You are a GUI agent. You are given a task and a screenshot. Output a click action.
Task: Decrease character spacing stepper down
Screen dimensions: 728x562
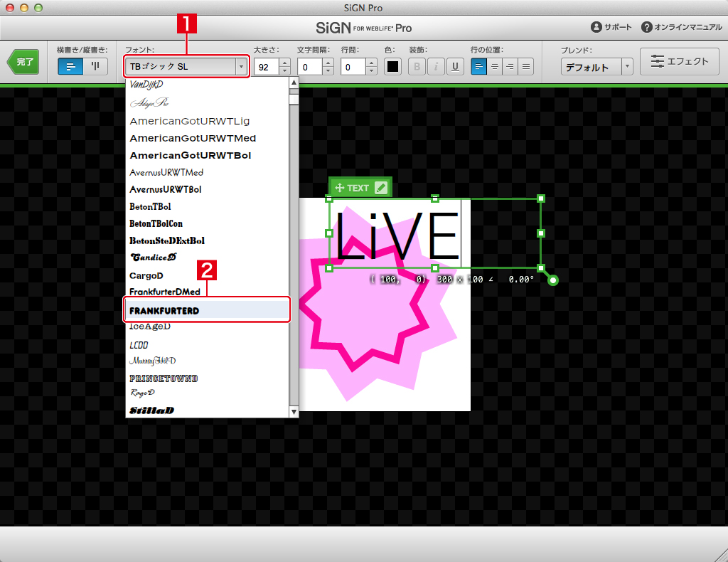328,71
